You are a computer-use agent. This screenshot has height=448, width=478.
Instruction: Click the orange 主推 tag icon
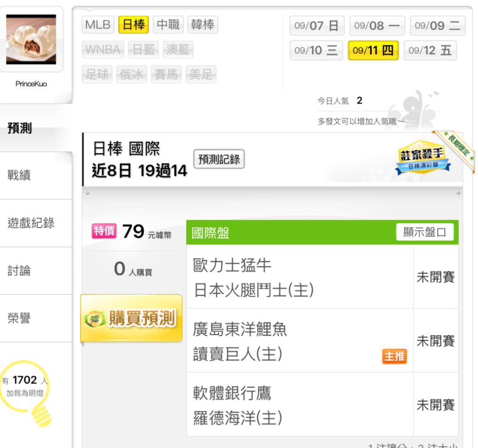394,356
